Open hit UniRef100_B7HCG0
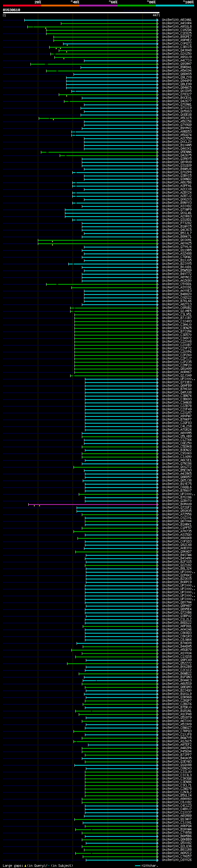The width and height of the screenshot is (197, 868). coord(176,389)
